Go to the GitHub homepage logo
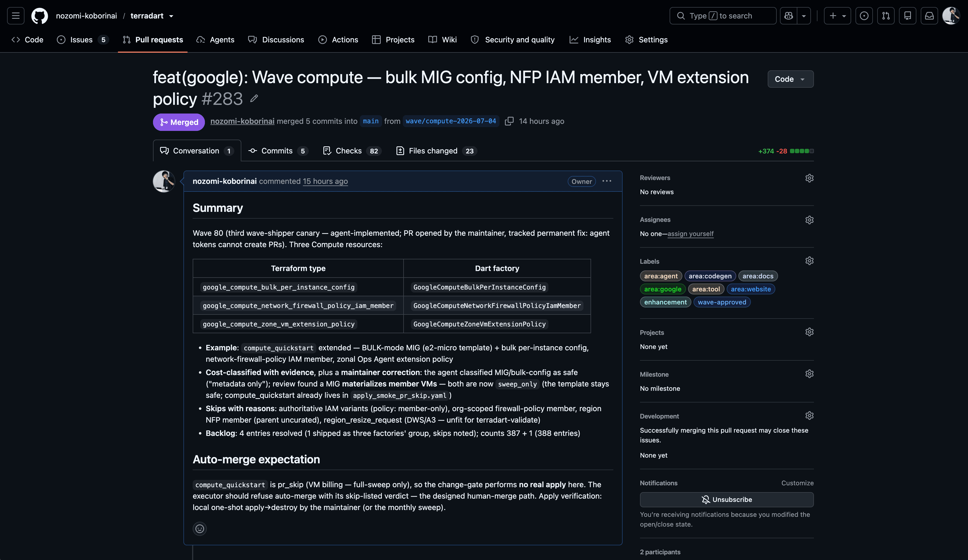Screen dimensions: 968x560 [40, 16]
